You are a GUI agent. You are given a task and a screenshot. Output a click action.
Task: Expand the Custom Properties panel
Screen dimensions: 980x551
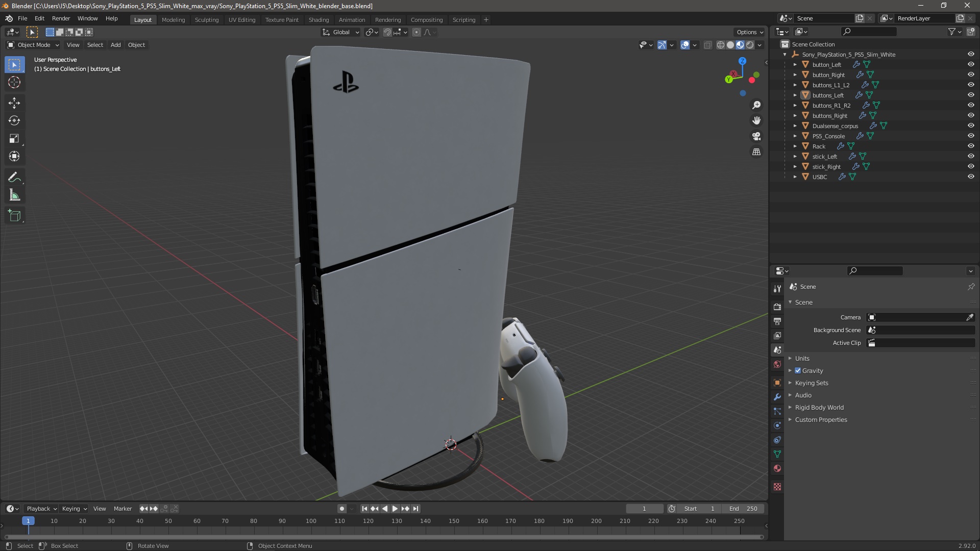pyautogui.click(x=821, y=420)
